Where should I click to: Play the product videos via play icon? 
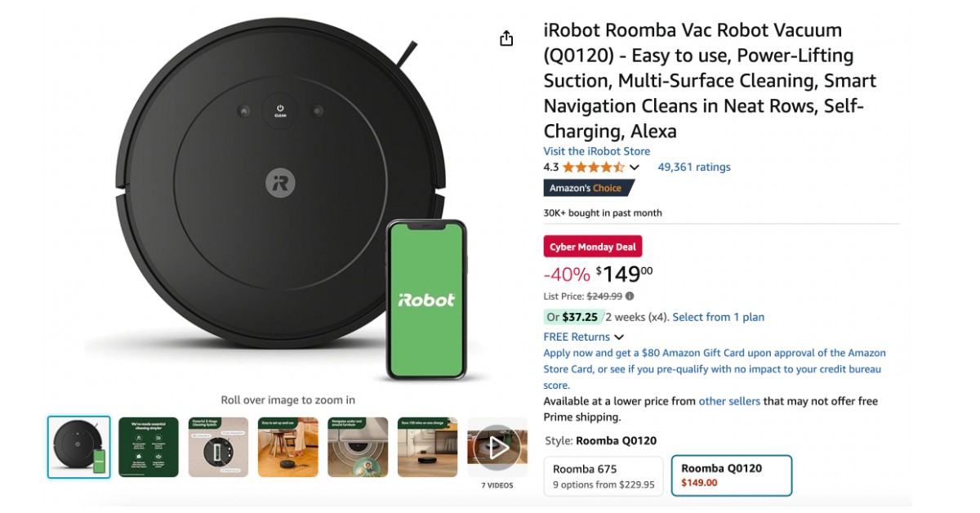497,447
